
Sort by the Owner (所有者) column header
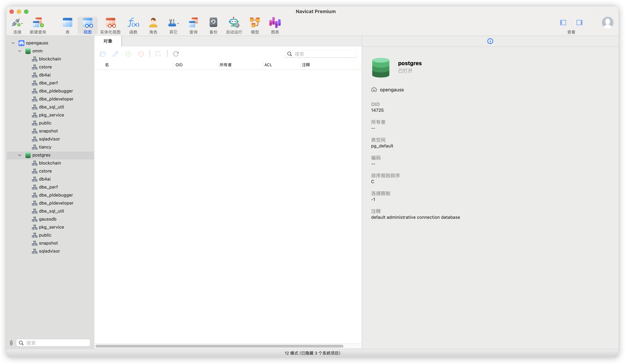(x=225, y=65)
